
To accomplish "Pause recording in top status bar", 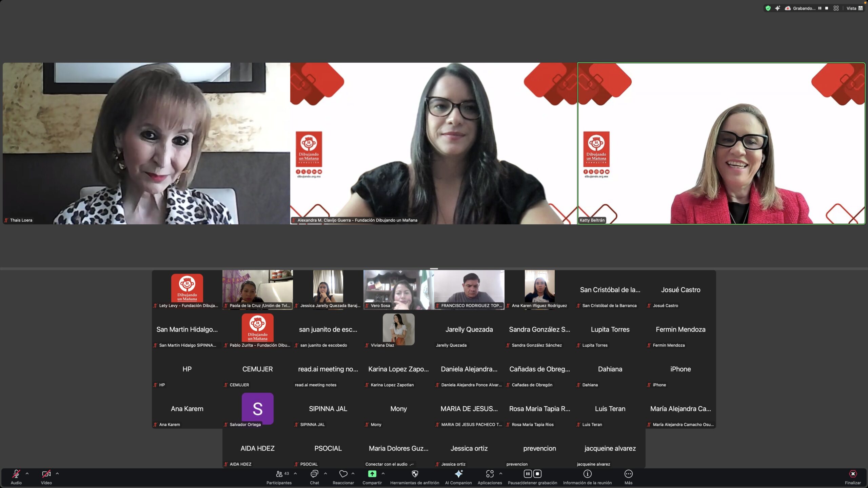I will 820,8.
